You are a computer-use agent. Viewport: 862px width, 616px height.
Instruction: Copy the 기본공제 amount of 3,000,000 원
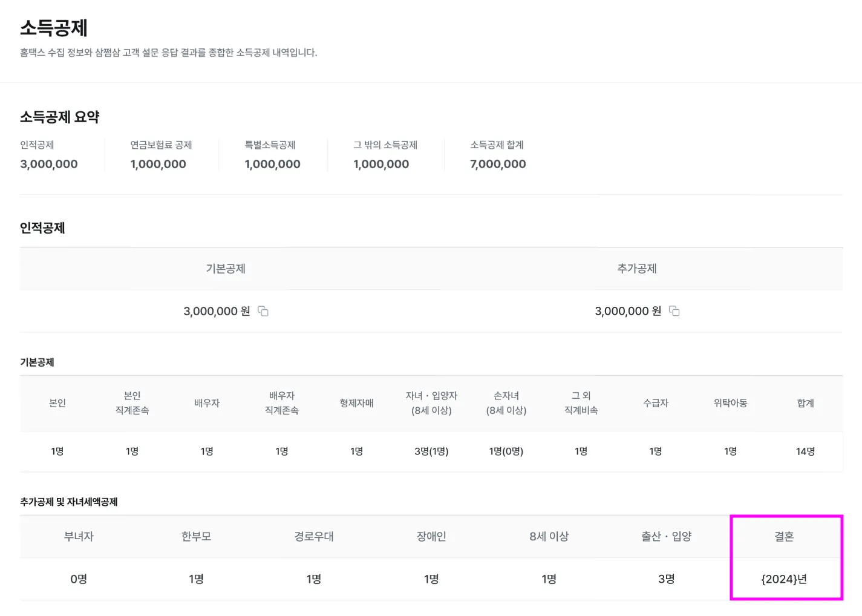pos(263,311)
